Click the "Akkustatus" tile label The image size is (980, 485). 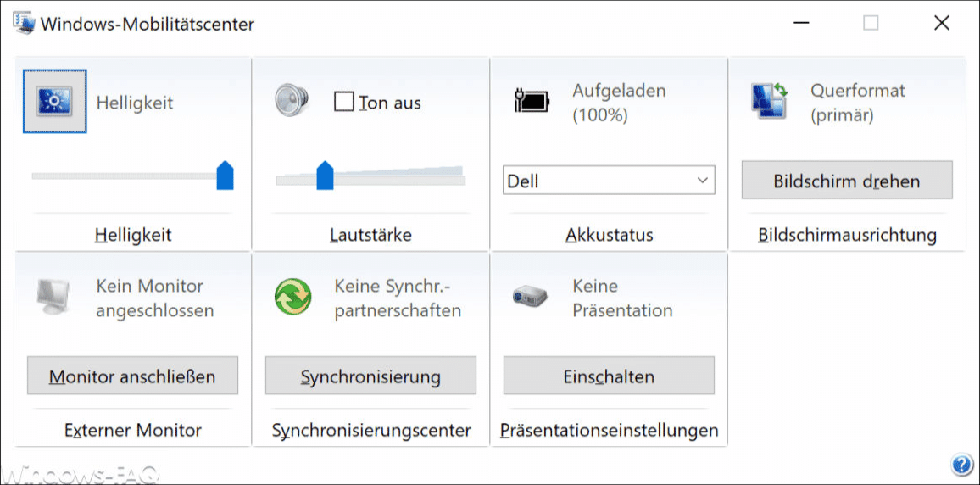point(609,235)
